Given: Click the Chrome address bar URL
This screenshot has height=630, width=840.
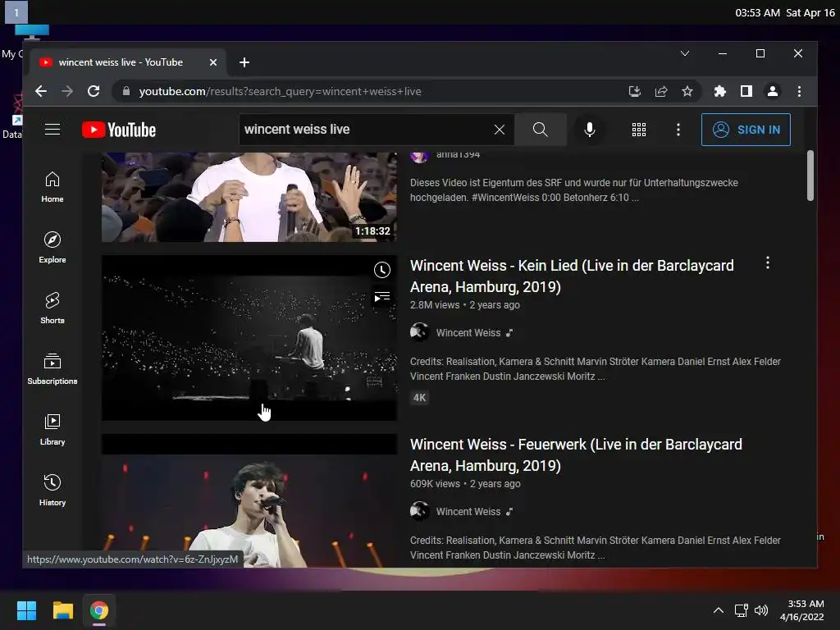Looking at the screenshot, I should pyautogui.click(x=281, y=92).
